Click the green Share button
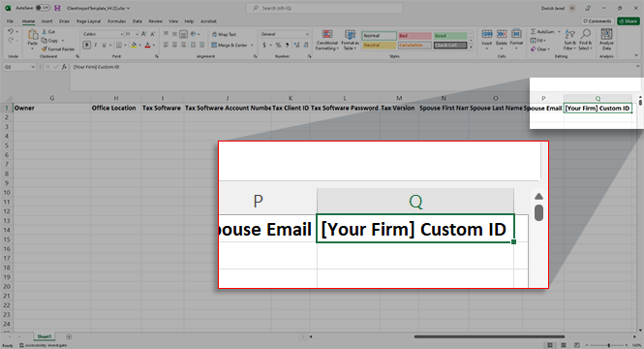This screenshot has width=644, height=349. 628,21
